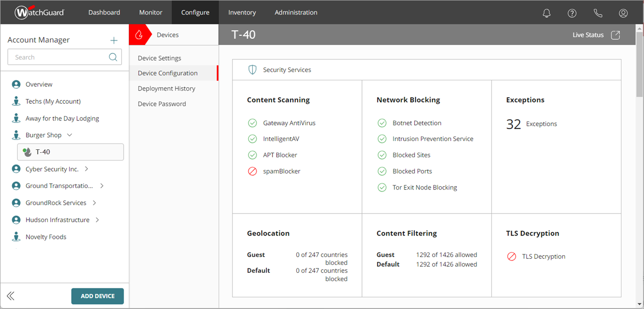Open the help icon
Viewport: 644px width, 309px height.
572,13
